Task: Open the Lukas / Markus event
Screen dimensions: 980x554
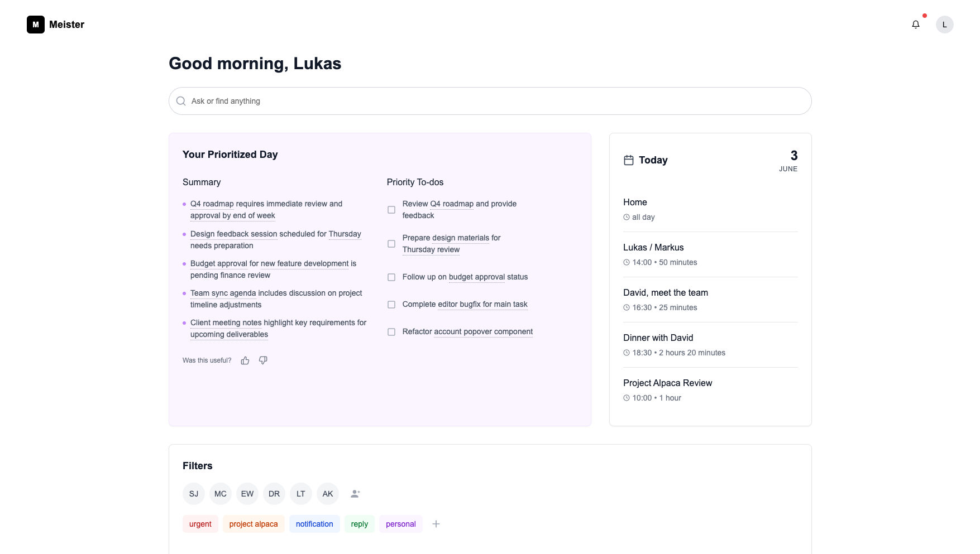Action: point(653,248)
